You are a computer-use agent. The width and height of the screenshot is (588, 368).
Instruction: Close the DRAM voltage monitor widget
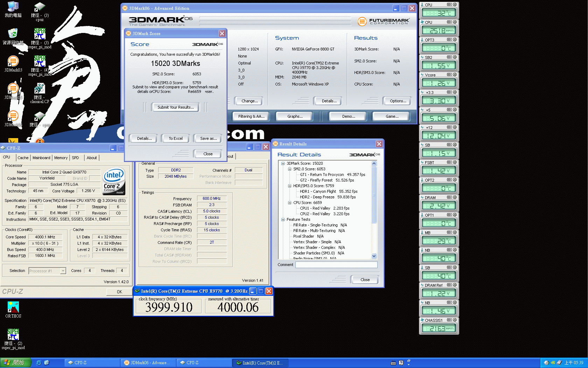[455, 197]
